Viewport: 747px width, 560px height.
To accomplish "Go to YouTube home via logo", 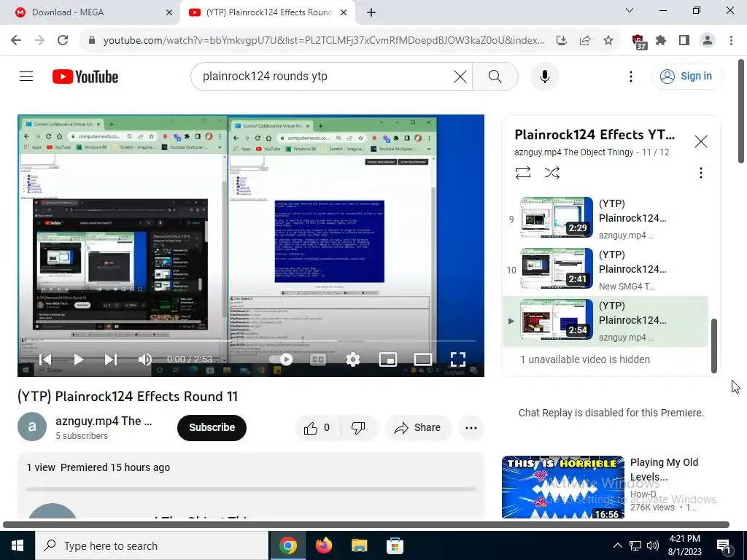I will [x=85, y=77].
